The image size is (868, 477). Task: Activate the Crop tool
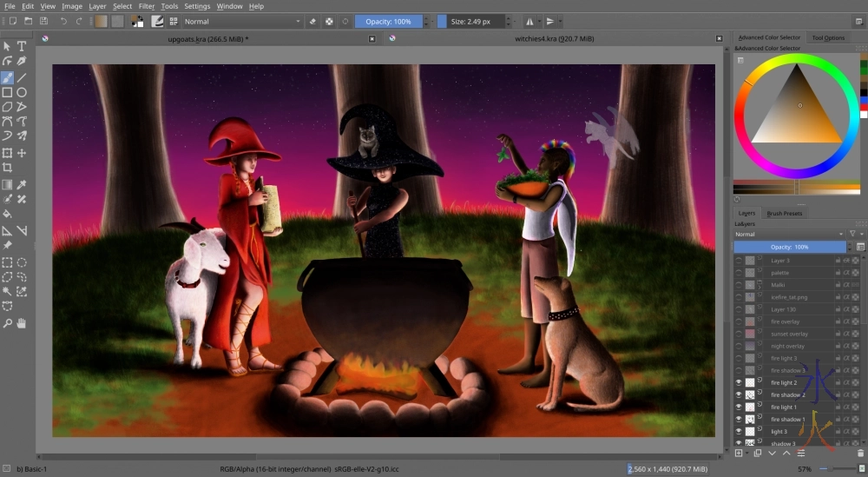coord(7,168)
